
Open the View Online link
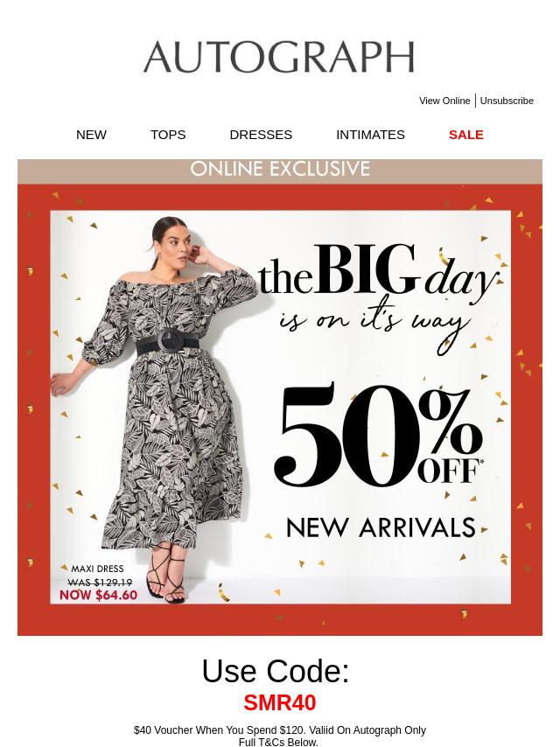444,101
